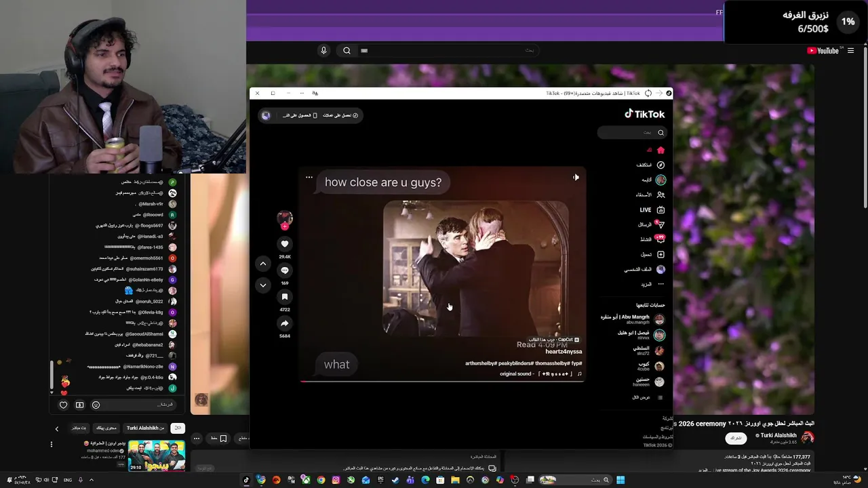Viewport: 868px width, 488px height.
Task: Open the Messages paper-plane icon
Action: (x=660, y=224)
